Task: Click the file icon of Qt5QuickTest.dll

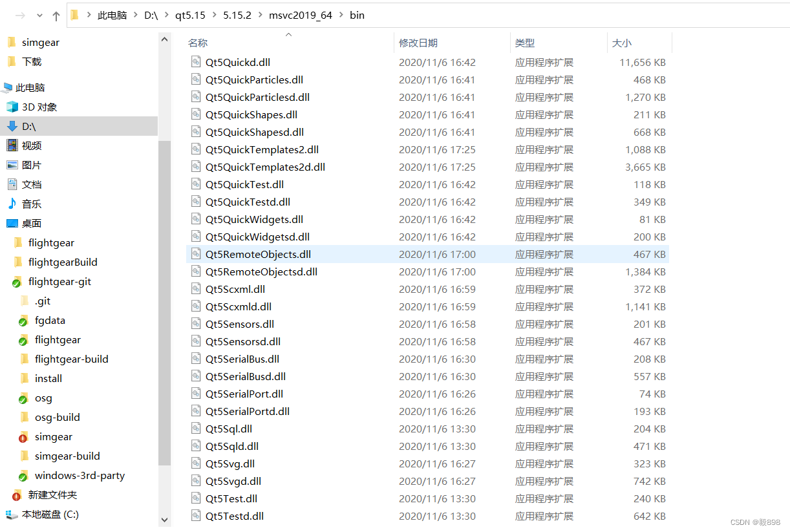Action: (196, 184)
